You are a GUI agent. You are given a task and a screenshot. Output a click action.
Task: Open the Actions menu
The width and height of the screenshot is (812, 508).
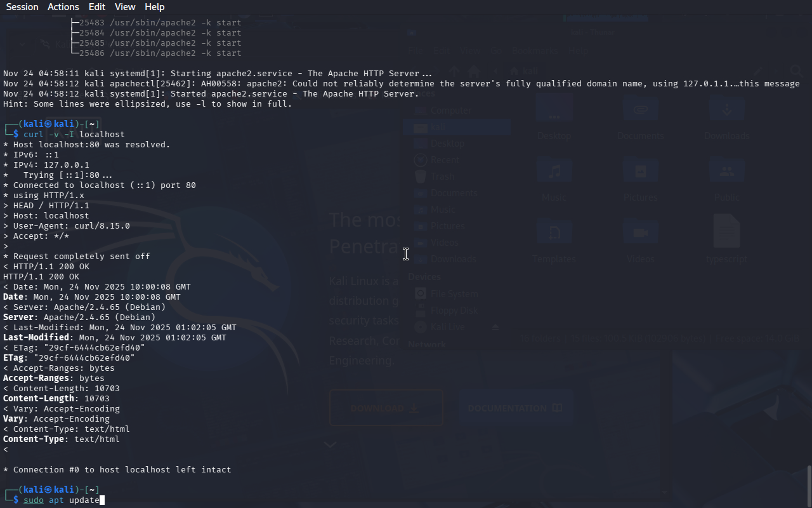63,7
